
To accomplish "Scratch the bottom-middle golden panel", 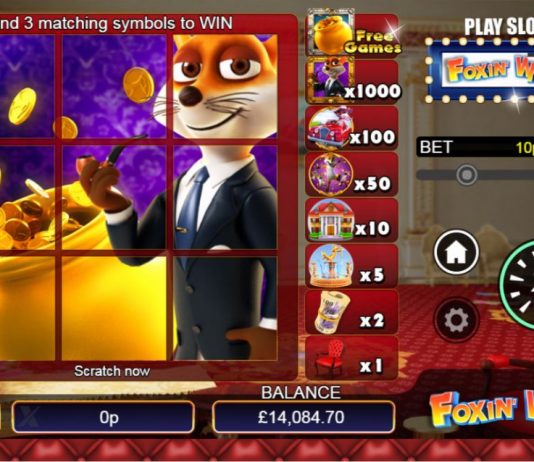I will click(x=114, y=308).
